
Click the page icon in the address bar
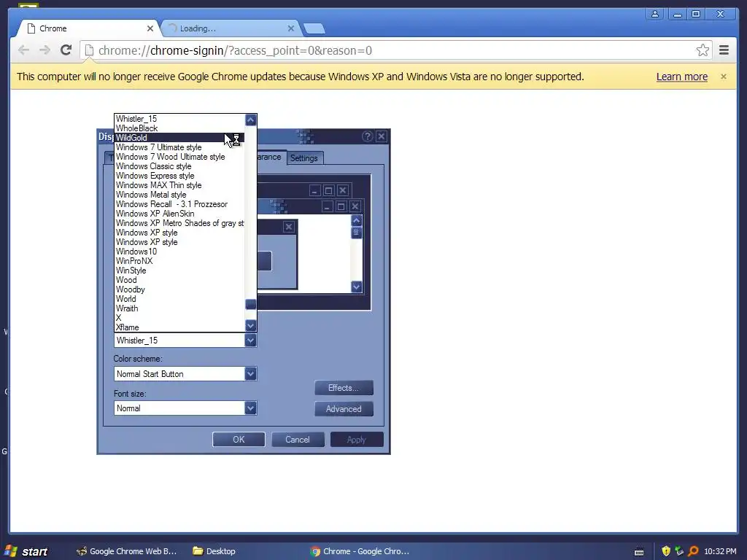[88, 50]
